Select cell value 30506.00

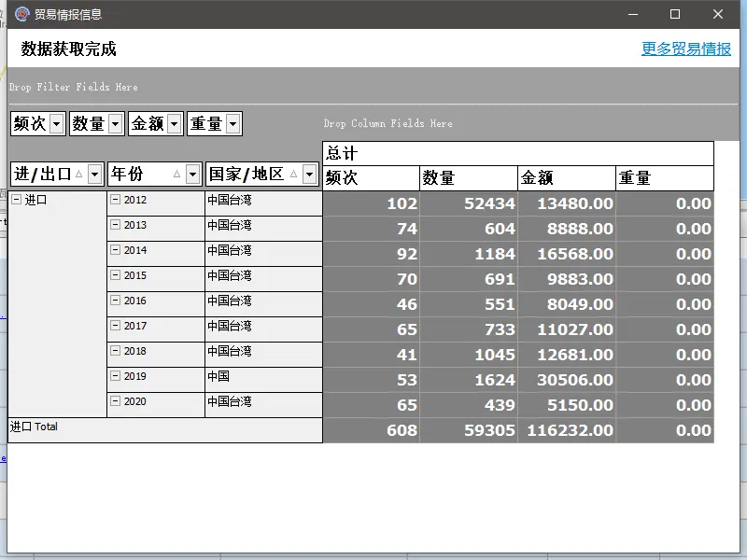(567, 381)
